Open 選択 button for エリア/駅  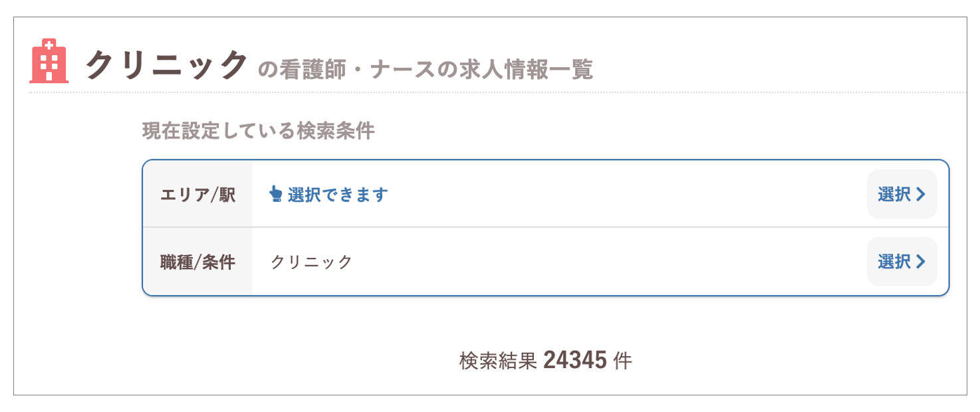click(x=902, y=194)
